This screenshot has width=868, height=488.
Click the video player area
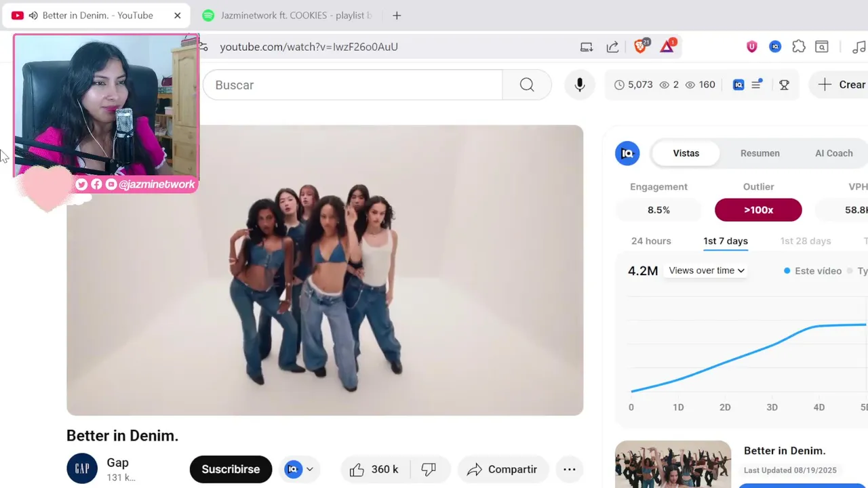pyautogui.click(x=325, y=270)
